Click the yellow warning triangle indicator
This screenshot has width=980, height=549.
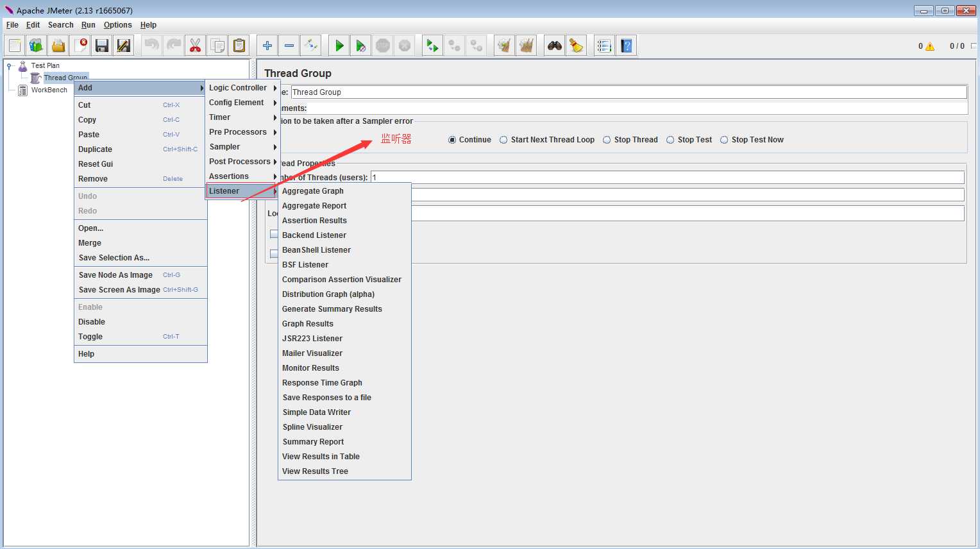click(930, 46)
